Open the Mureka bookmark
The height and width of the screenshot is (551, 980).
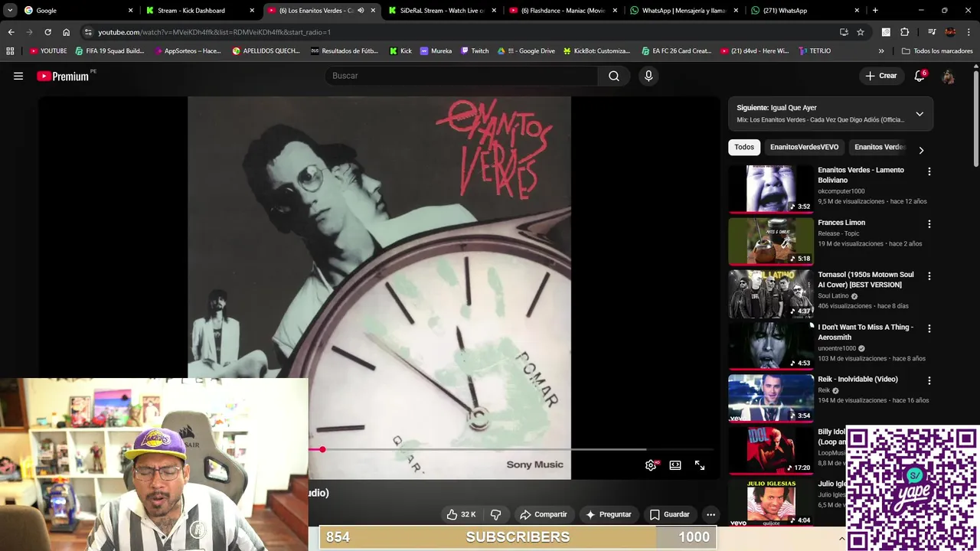click(x=436, y=51)
